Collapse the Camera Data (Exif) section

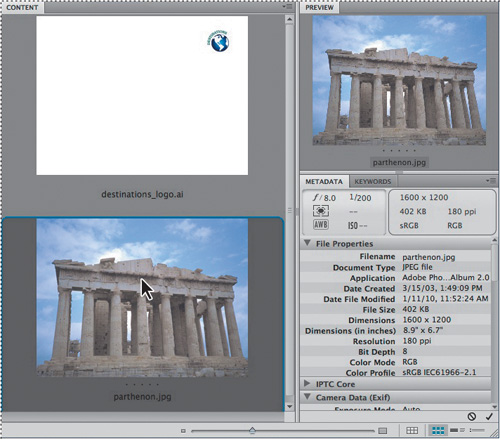pyautogui.click(x=308, y=397)
